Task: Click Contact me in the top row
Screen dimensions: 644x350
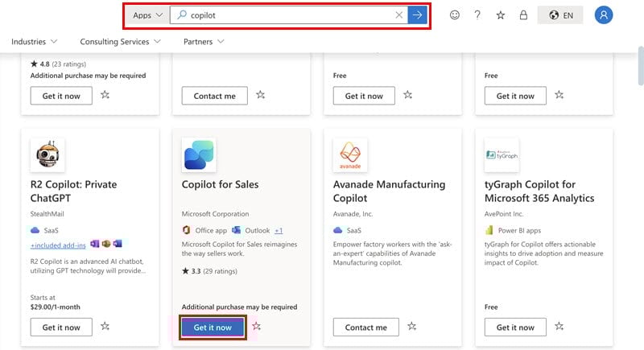Action: (214, 96)
